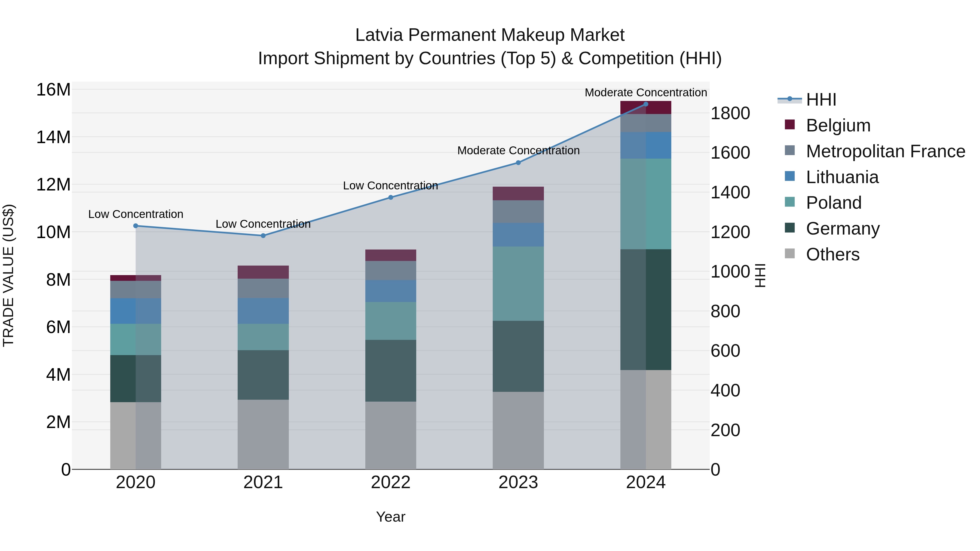Click the Lithuania blue legend swatch

pyautogui.click(x=790, y=176)
